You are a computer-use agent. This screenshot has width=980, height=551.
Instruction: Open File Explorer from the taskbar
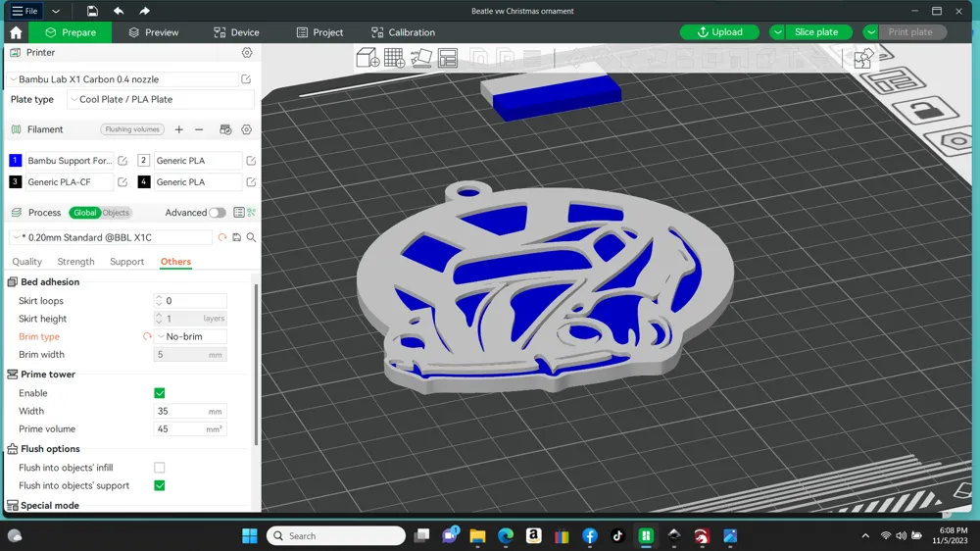(477, 536)
